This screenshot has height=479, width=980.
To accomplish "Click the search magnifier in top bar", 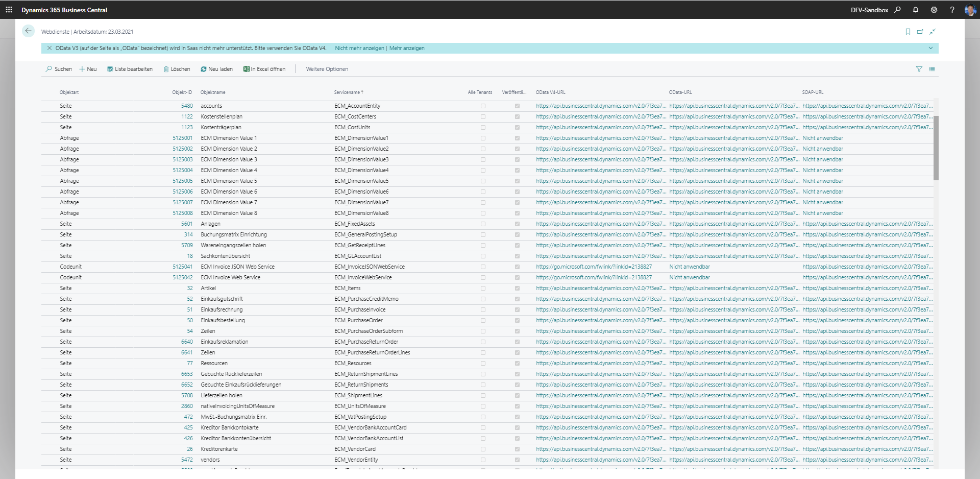I will pos(897,10).
